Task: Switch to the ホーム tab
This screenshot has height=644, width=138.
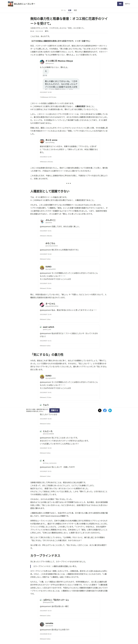Action: click(x=63, y=10)
